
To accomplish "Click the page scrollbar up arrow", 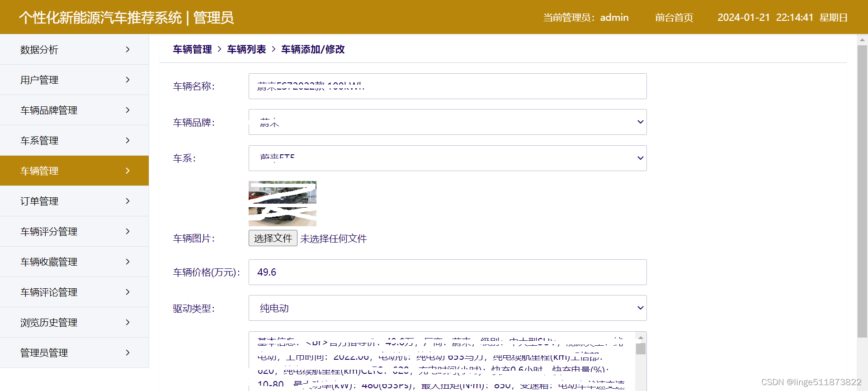I will [x=862, y=39].
